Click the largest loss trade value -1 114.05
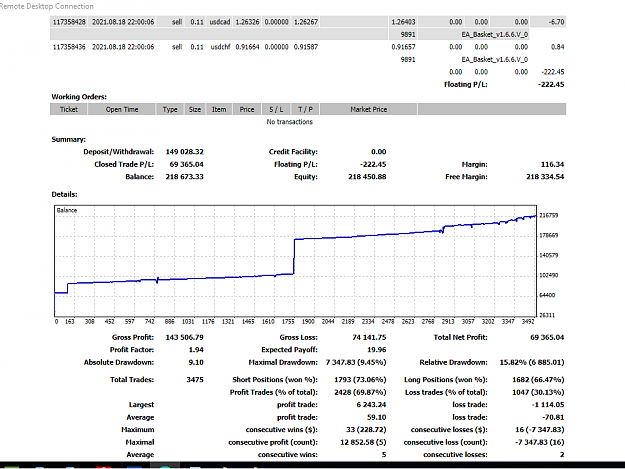Viewport: 625px width, 469px height. (x=548, y=405)
